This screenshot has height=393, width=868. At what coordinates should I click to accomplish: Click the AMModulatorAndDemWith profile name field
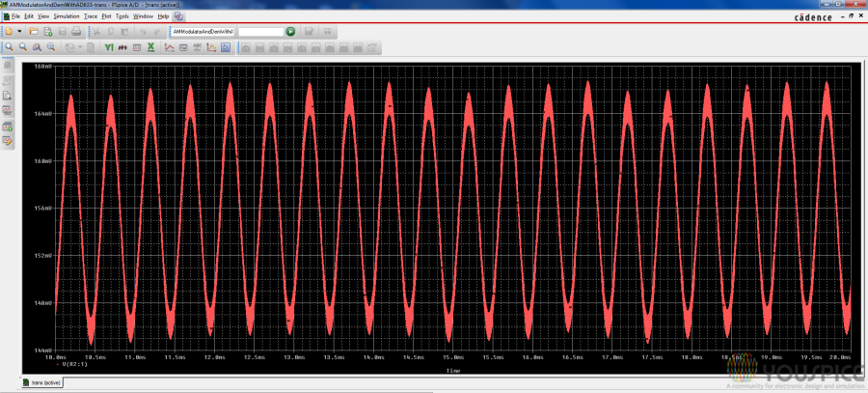tap(203, 32)
